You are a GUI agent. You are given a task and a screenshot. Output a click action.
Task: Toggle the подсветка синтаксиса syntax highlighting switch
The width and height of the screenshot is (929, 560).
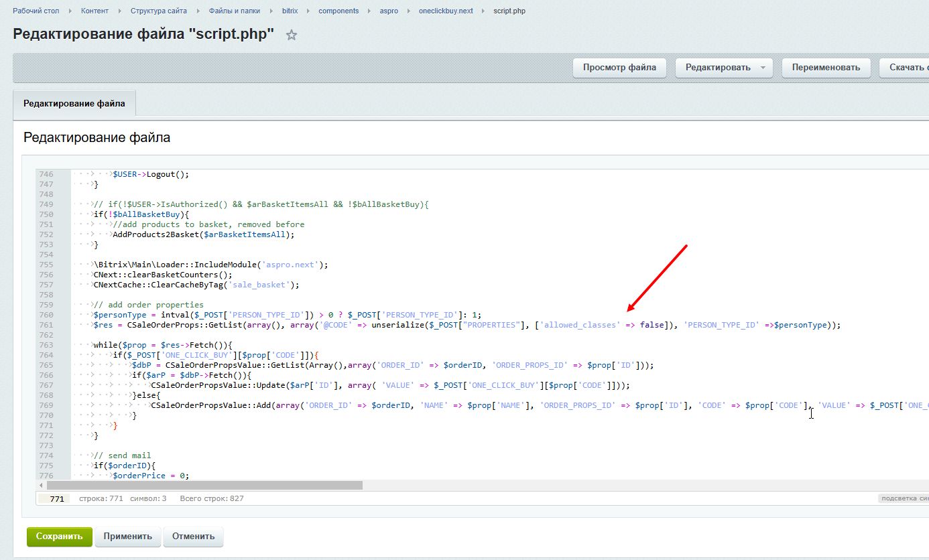point(902,498)
